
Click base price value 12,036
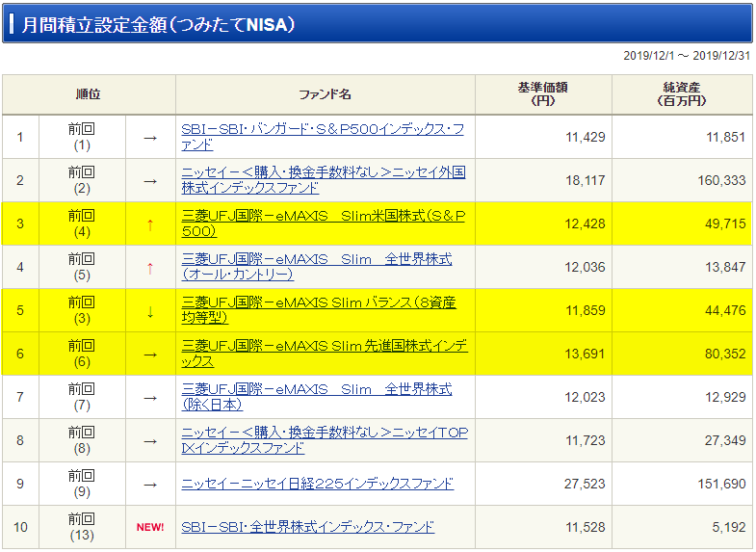pos(586,268)
